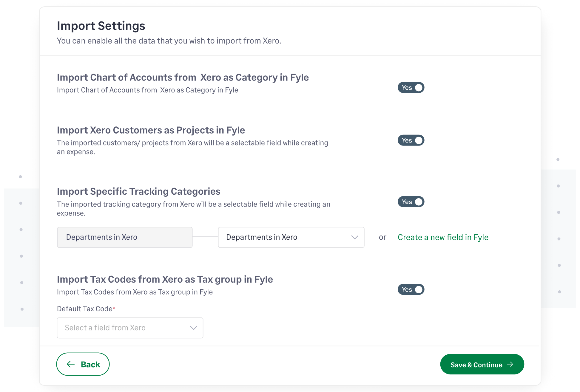Open the Departments in Xero dropdown
The image size is (580, 392).
coord(291,237)
